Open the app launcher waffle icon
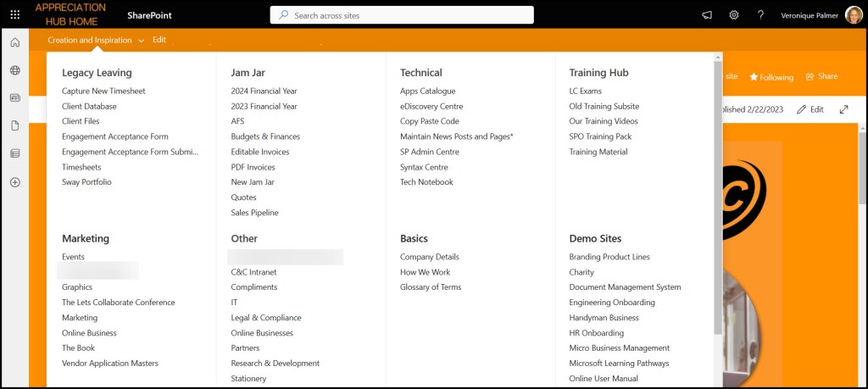 coord(14,14)
